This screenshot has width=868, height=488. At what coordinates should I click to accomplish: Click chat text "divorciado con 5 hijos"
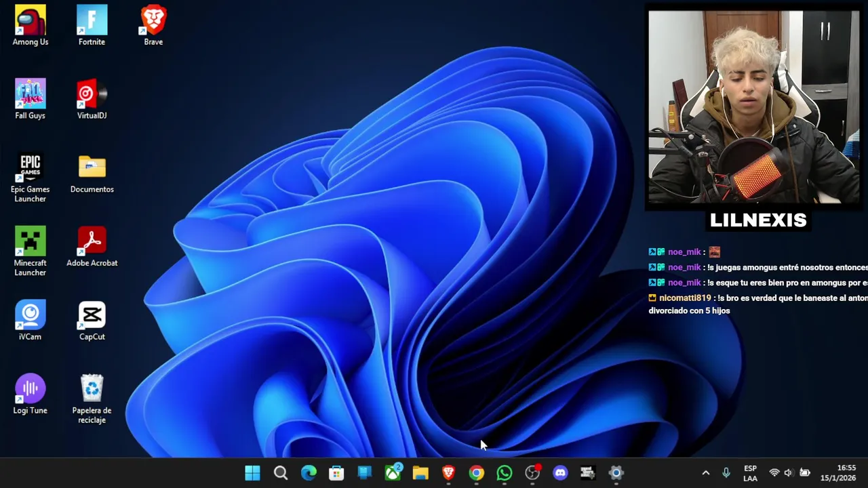689,311
